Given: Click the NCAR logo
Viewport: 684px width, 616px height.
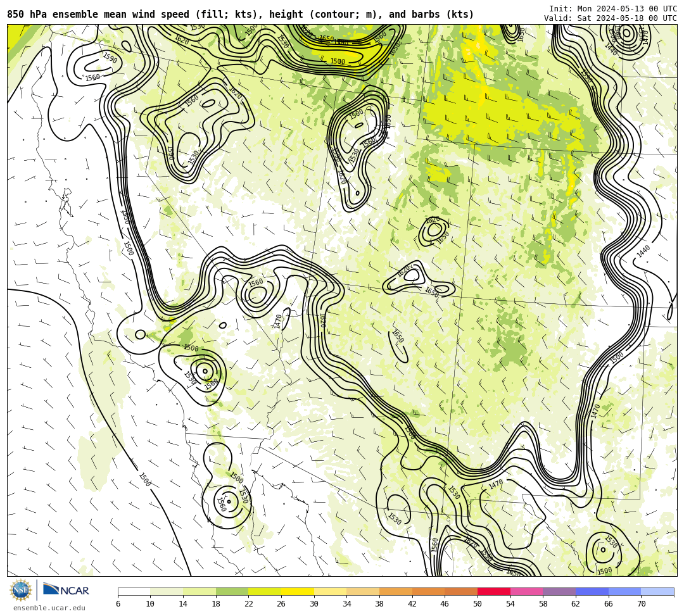Looking at the screenshot, I should (66, 590).
